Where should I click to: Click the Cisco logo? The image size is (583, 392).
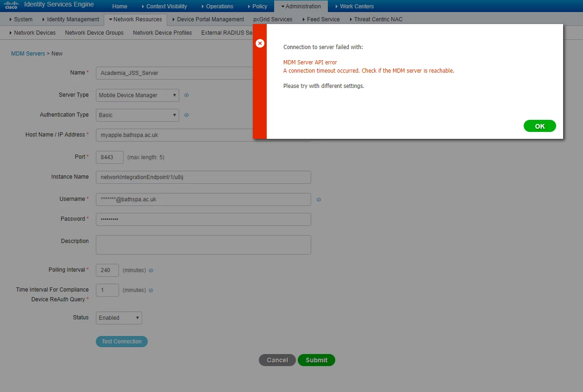(x=11, y=5)
